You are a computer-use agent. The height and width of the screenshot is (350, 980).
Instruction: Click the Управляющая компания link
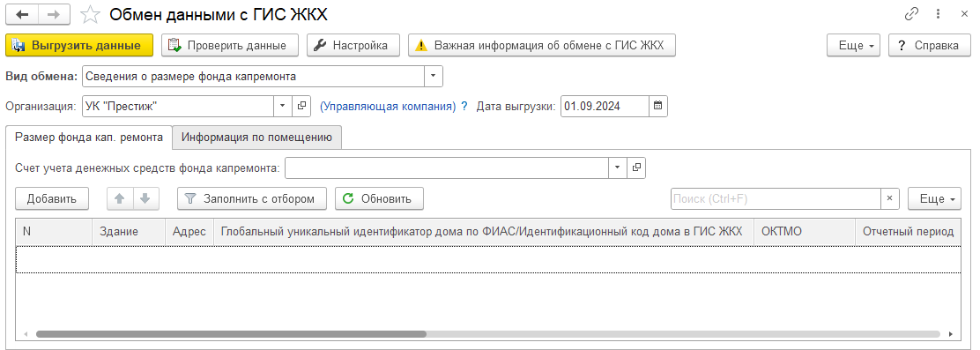coord(388,107)
